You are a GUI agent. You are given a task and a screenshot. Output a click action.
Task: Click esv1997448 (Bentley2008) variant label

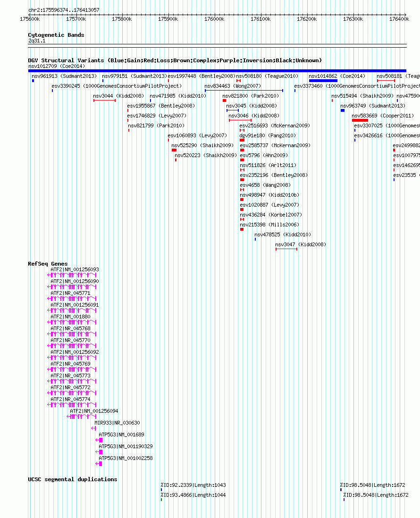tap(202, 76)
